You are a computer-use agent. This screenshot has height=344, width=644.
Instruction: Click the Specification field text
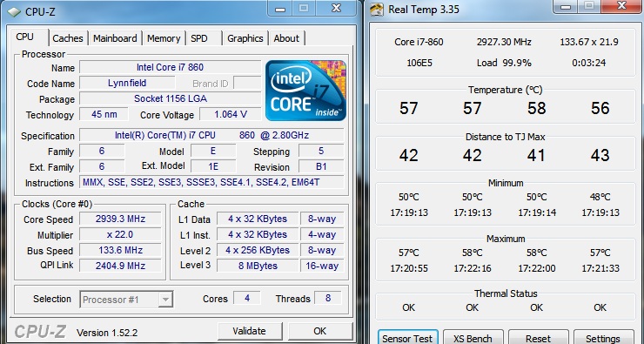[211, 135]
